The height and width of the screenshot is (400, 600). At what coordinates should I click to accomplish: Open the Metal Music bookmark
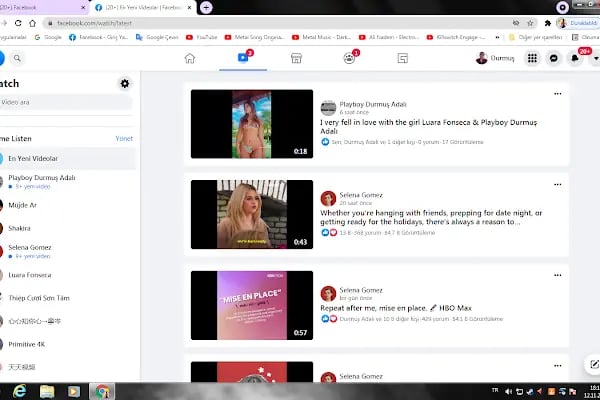(x=322, y=37)
